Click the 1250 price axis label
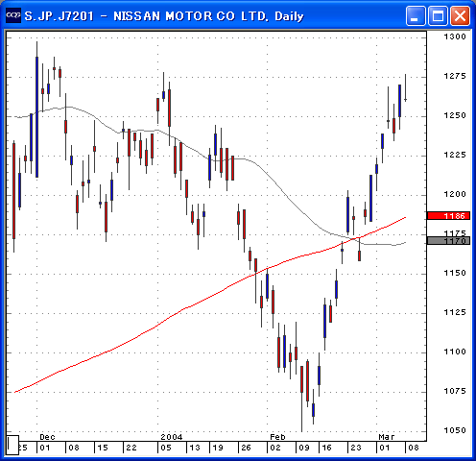The height and width of the screenshot is (461, 476). coord(455,115)
